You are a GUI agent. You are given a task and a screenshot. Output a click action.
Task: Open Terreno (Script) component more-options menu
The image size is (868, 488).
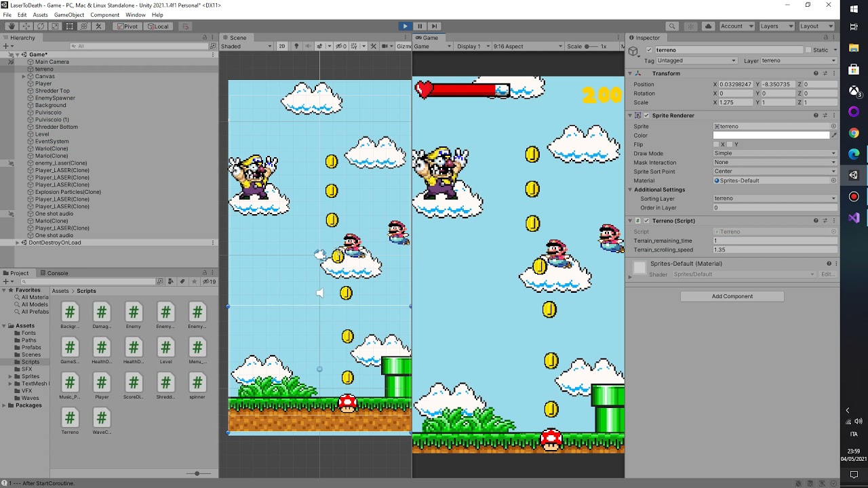[x=833, y=221]
